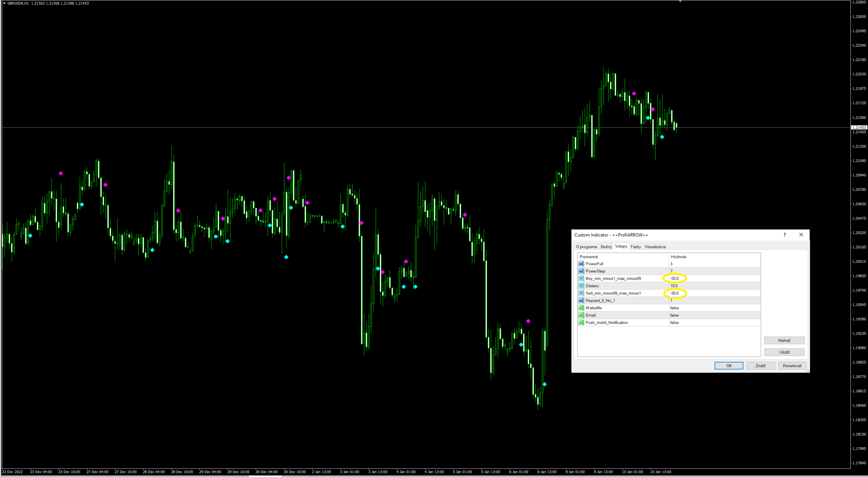Open the GBPUSD chart title dropdown arrow
Screen dimensions: 868x477
[x=4, y=3]
